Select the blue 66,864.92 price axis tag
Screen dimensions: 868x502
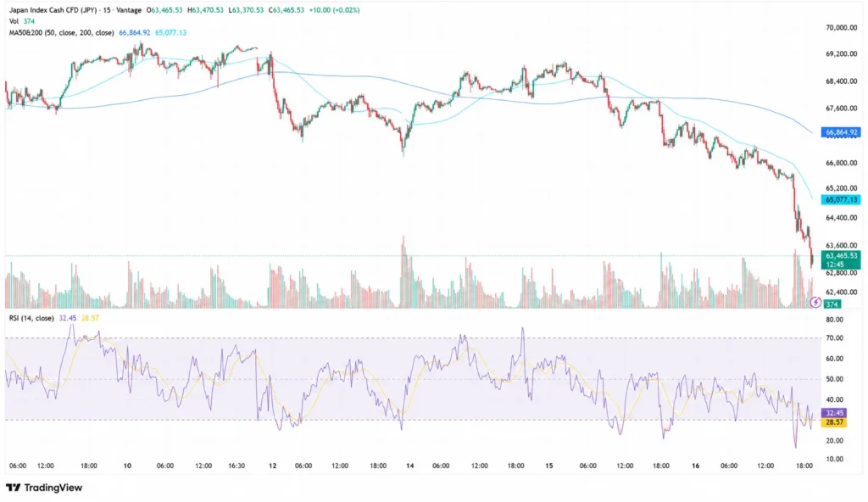(x=841, y=132)
